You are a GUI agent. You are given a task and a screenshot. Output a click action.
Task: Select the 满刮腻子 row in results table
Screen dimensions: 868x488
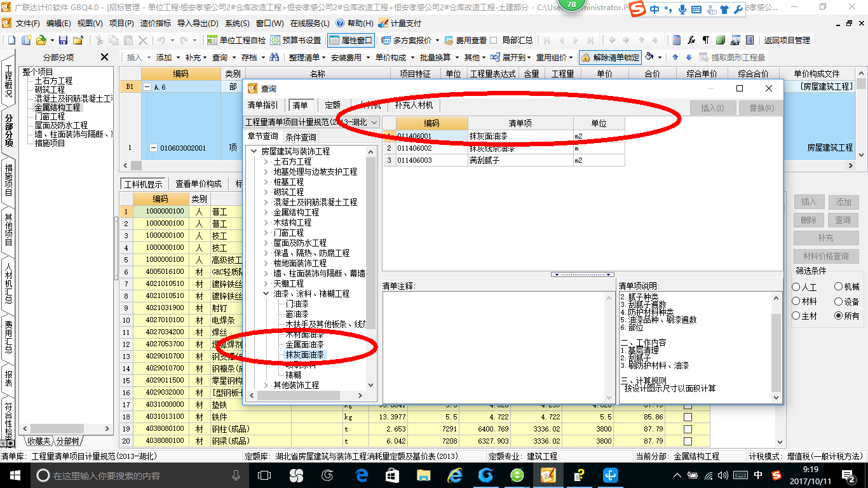coord(503,160)
